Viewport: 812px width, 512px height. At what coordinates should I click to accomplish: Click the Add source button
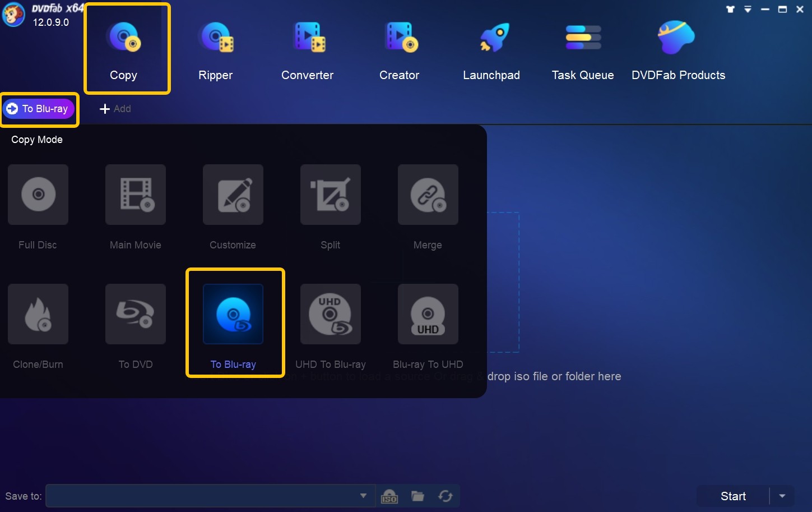115,109
